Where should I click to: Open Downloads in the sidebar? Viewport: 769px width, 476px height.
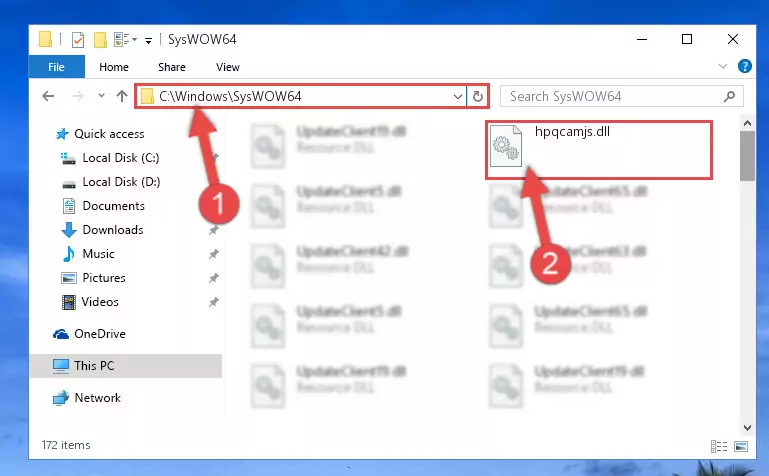pos(113,230)
